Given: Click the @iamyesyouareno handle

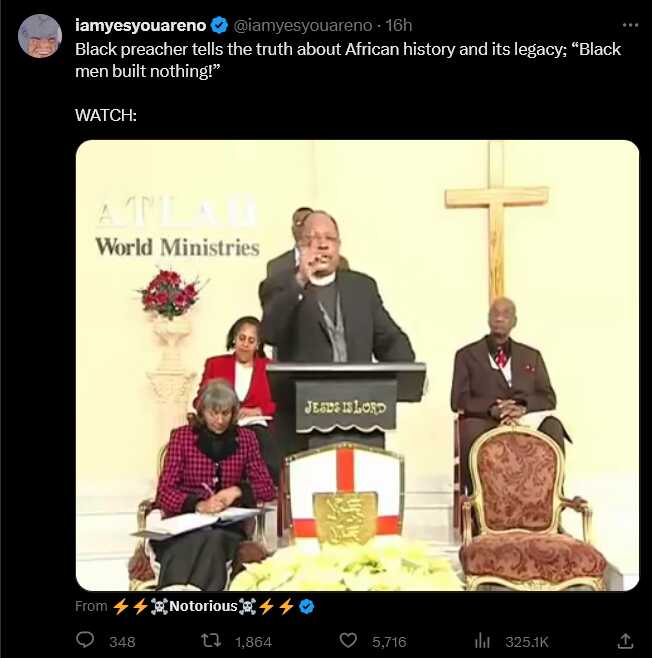Looking at the screenshot, I should point(303,26).
